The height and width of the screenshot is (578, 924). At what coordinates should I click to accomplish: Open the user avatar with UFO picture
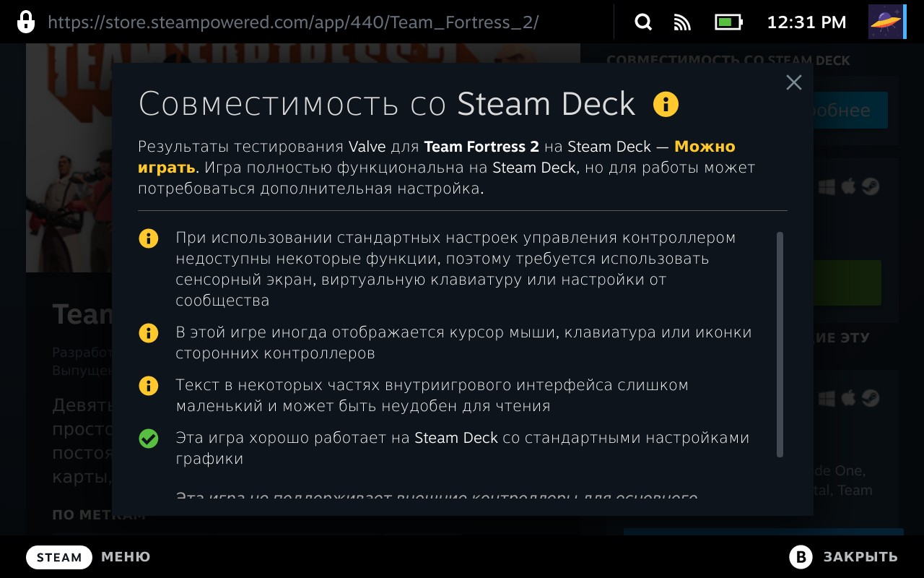pos(886,22)
